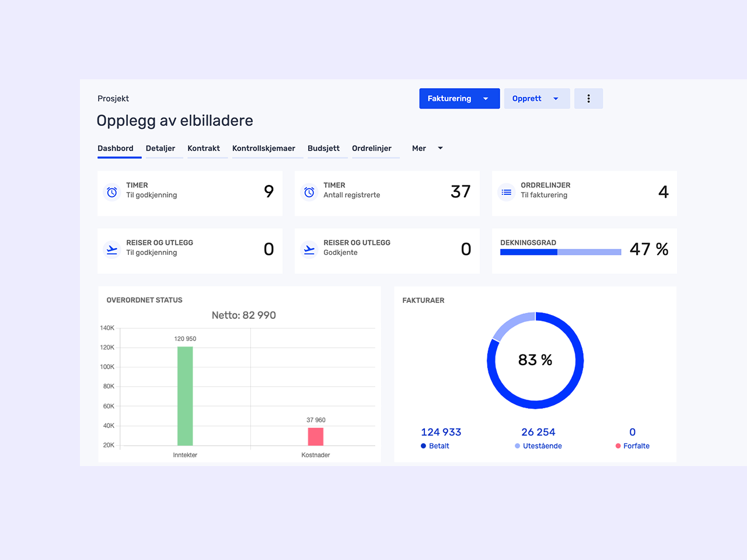Open the Kontrollskjemaer tab
The height and width of the screenshot is (560, 747).
click(264, 149)
